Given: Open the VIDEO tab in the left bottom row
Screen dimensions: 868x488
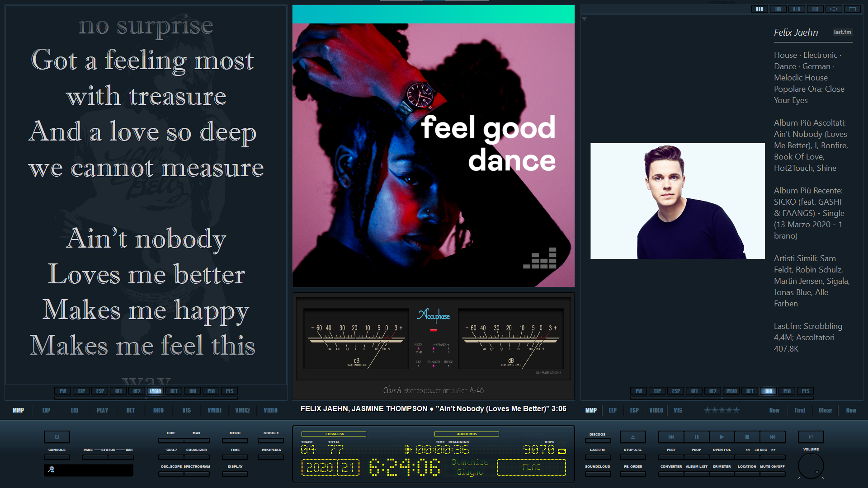Looking at the screenshot, I should point(270,410).
